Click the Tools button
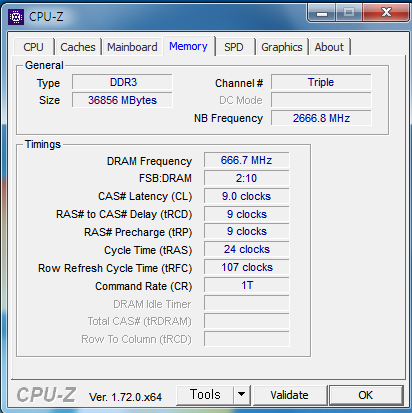Viewport: 412px width, 413px height. pos(205,395)
